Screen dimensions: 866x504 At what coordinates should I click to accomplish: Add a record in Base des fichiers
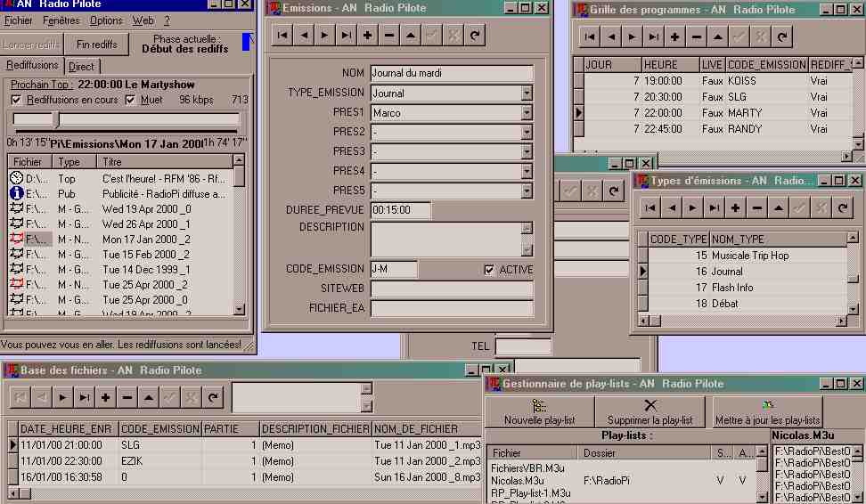[105, 397]
